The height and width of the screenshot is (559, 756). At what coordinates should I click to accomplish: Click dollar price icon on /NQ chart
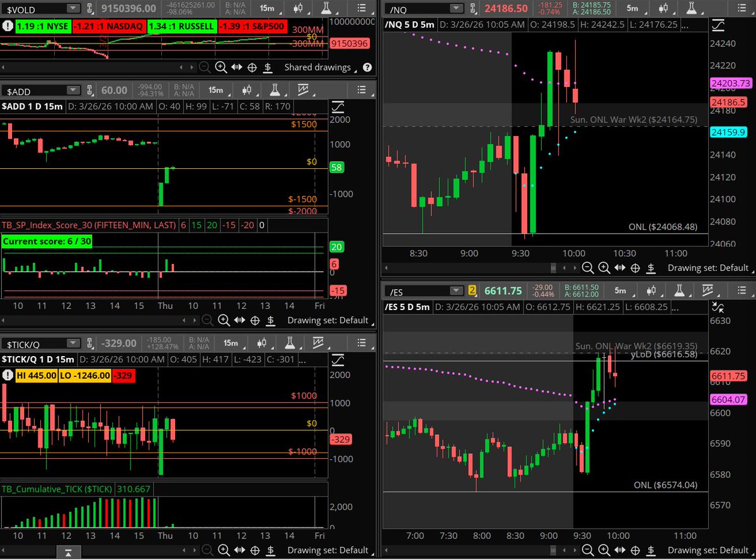[x=650, y=268]
